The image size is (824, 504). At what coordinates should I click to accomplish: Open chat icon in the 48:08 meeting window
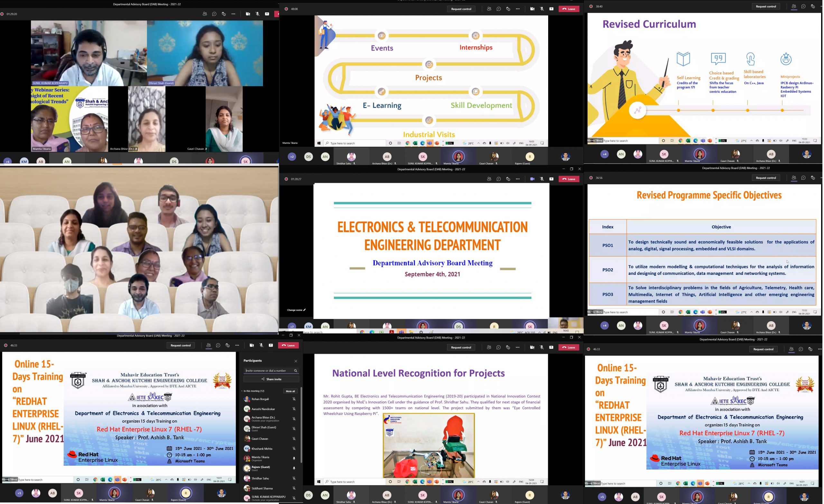[499, 9]
